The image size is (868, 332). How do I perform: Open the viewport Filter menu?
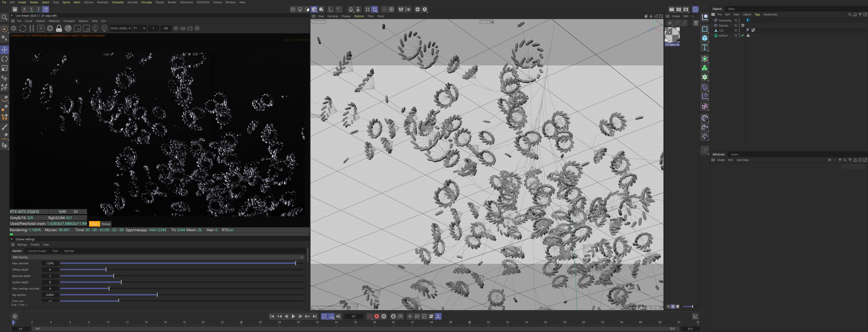[370, 16]
